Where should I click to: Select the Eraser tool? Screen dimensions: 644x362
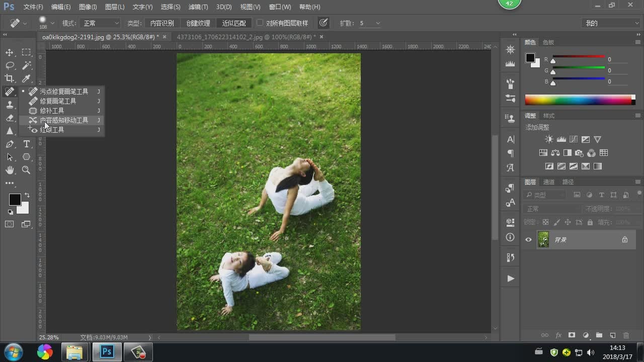(x=10, y=118)
